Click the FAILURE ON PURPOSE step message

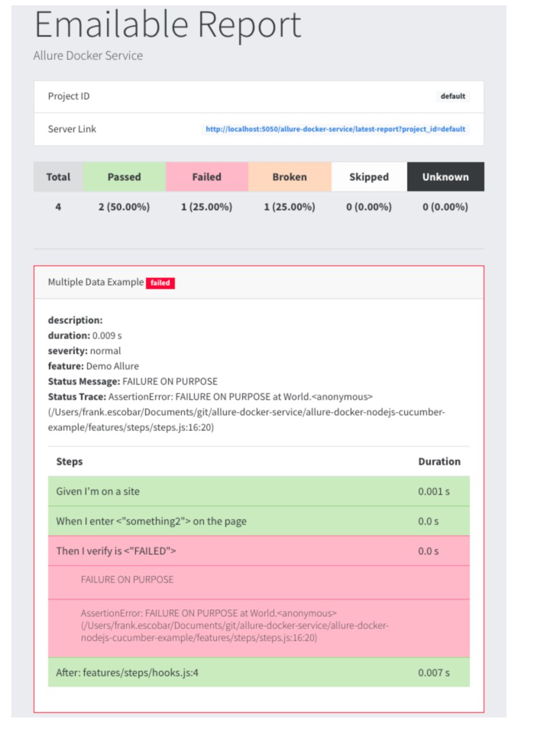(x=127, y=579)
